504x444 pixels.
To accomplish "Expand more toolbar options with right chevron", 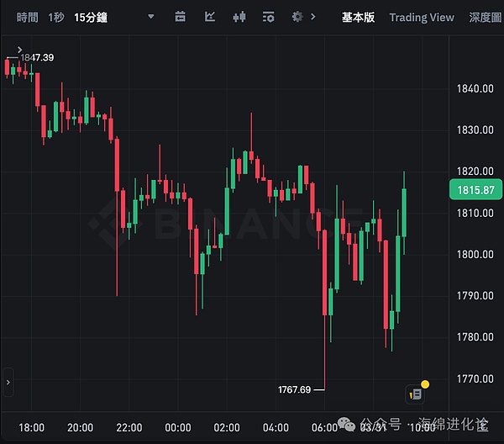I will coord(313,17).
